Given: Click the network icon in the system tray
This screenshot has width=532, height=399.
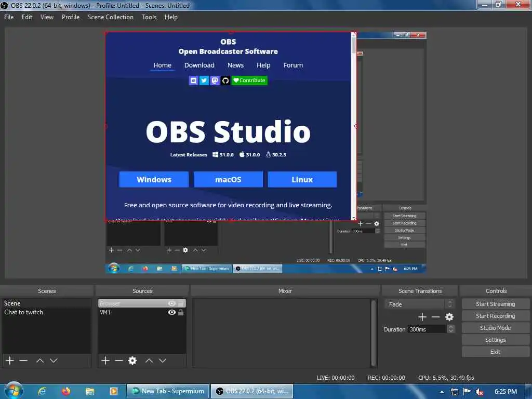Looking at the screenshot, I should click(454, 392).
